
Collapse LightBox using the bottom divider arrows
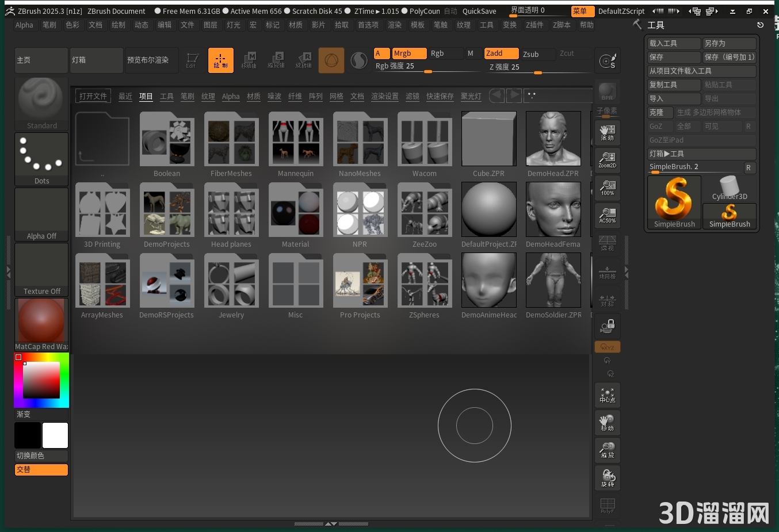[331, 524]
